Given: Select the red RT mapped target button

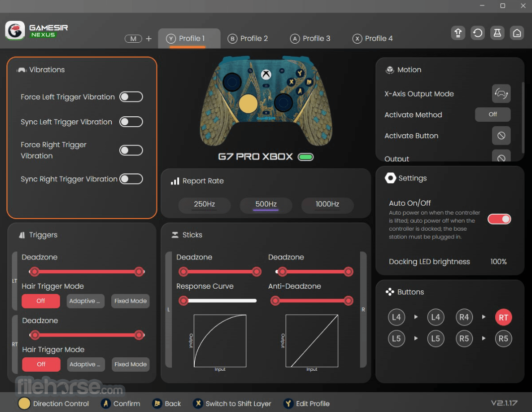Looking at the screenshot, I should pyautogui.click(x=504, y=317).
